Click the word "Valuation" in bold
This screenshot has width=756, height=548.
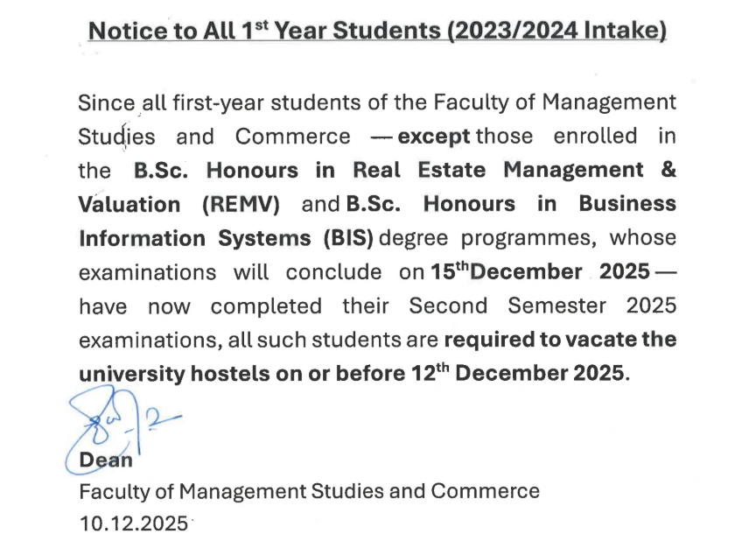point(129,205)
